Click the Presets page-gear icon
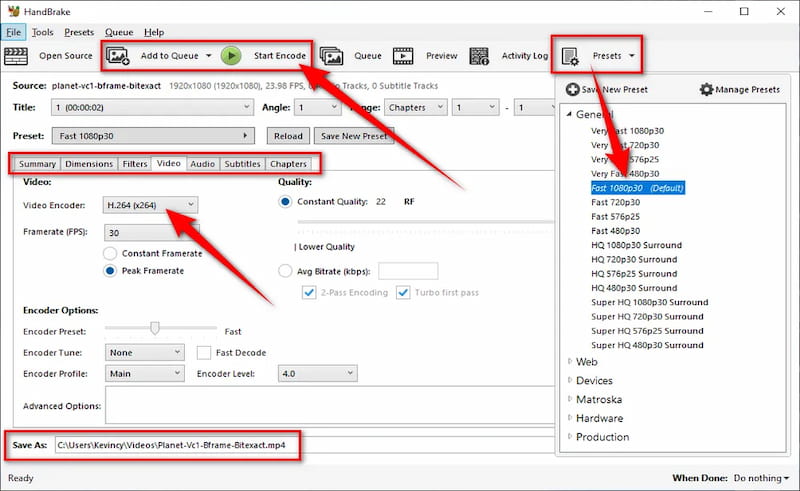The height and width of the screenshot is (491, 800). point(570,56)
